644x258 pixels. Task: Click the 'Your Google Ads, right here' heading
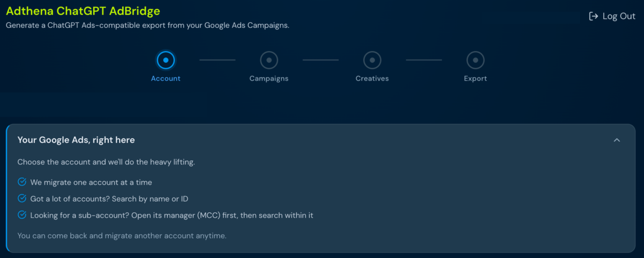click(76, 140)
